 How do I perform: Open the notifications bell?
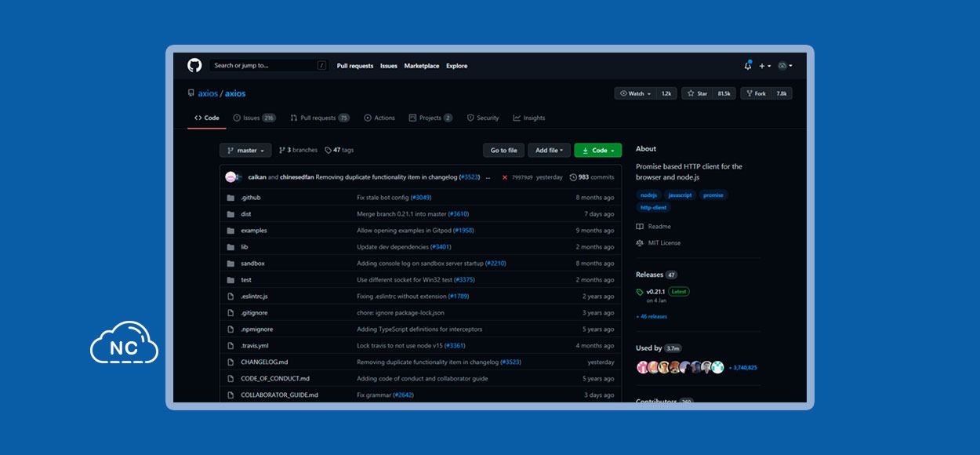tap(748, 66)
